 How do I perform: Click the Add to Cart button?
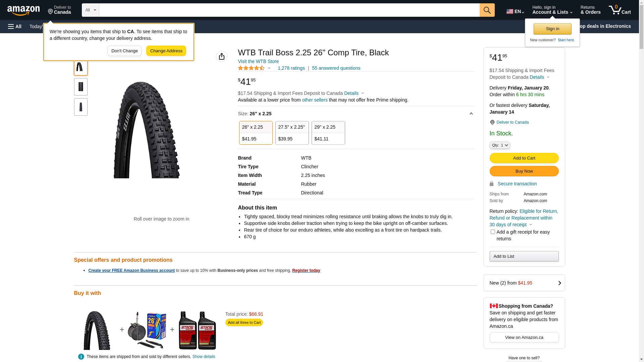tap(524, 158)
